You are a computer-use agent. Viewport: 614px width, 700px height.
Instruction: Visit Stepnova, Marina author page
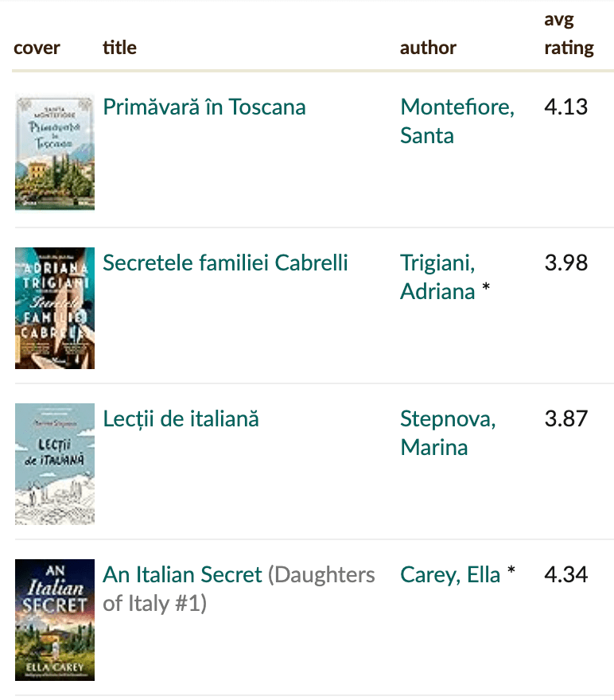[x=447, y=433]
